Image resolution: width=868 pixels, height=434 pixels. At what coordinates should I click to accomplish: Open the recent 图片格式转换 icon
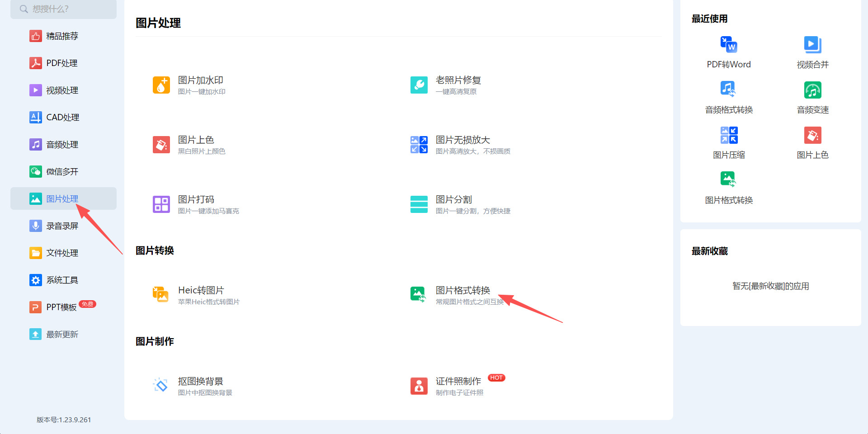[x=728, y=179]
